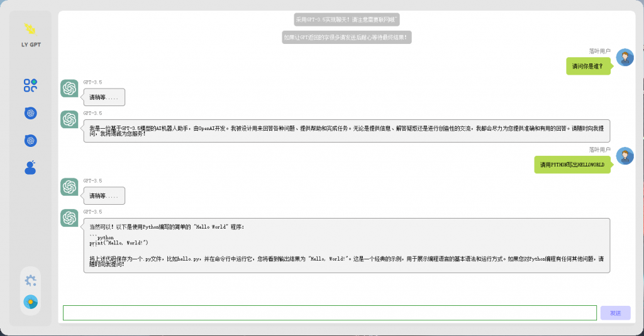This screenshot has width=644, height=336.
Task: Click user avatar beside the PYTHON HELLOWORLD message
Action: click(625, 156)
